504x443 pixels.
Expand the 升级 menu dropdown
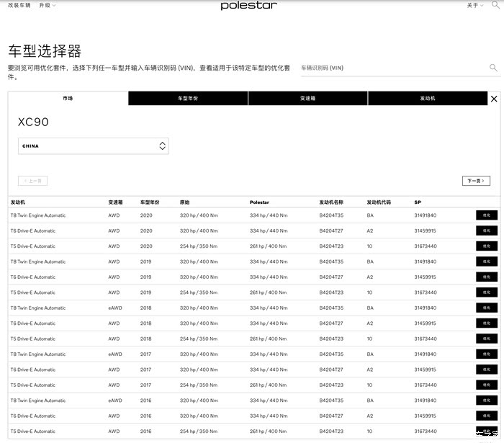[48, 5]
